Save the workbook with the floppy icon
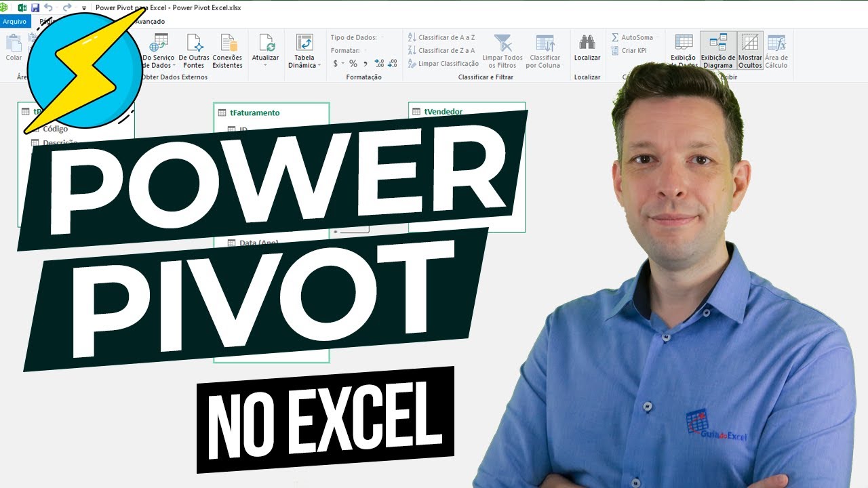Image resolution: width=868 pixels, height=488 pixels. click(35, 7)
